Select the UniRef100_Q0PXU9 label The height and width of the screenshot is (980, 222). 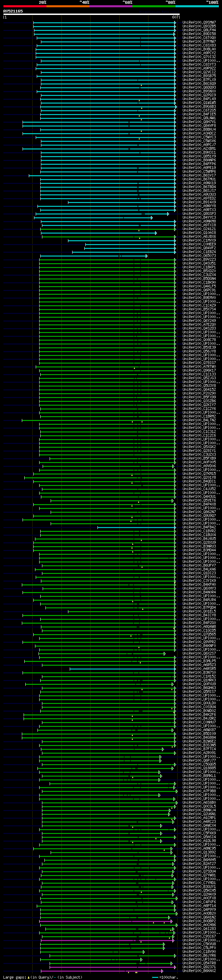(199, 684)
